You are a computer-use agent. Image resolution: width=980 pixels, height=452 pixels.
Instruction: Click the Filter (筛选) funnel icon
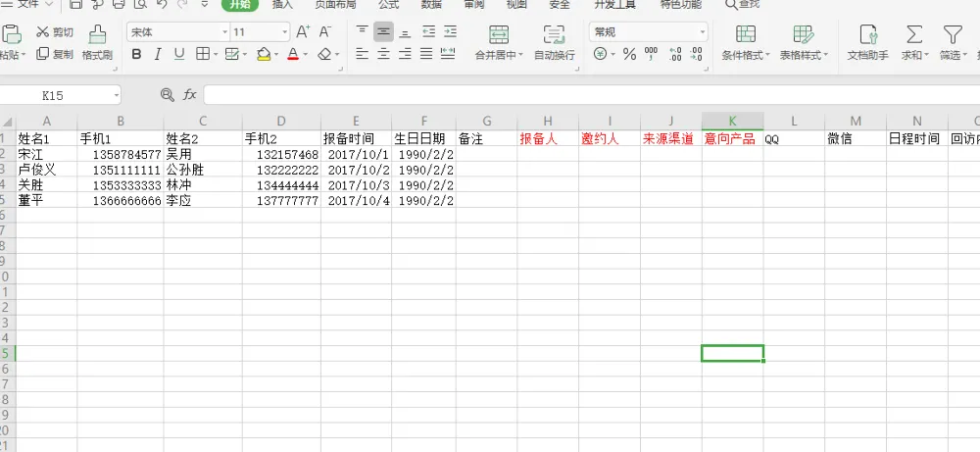click(950, 35)
